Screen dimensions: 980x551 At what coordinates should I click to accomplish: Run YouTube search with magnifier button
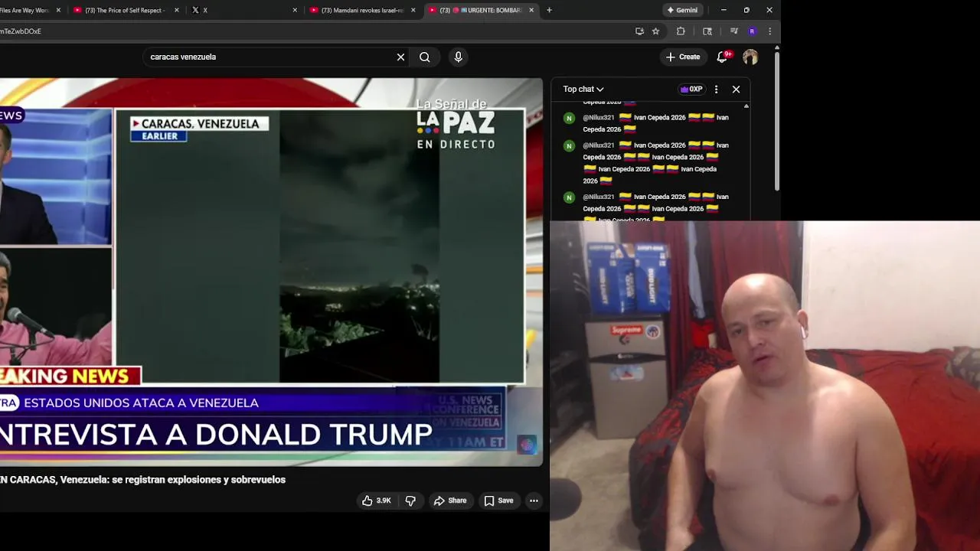[425, 57]
